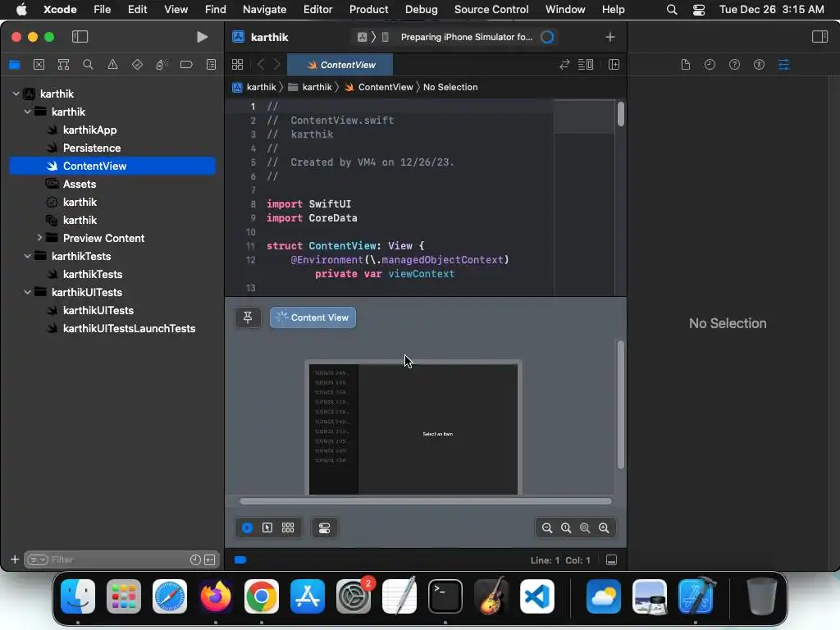Collapse the karthikTests group

pyautogui.click(x=27, y=256)
